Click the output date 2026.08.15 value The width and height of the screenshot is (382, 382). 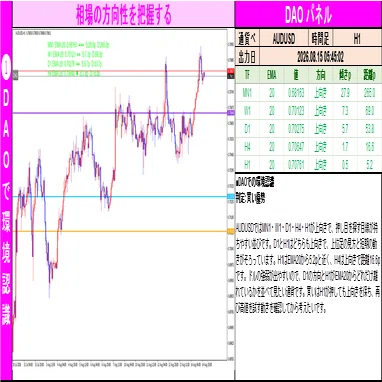point(320,57)
